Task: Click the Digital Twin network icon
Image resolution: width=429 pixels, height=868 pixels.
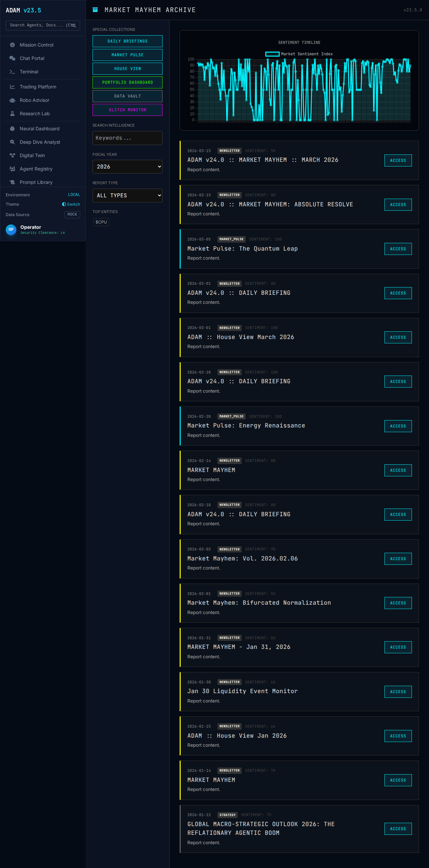Action: coord(12,156)
